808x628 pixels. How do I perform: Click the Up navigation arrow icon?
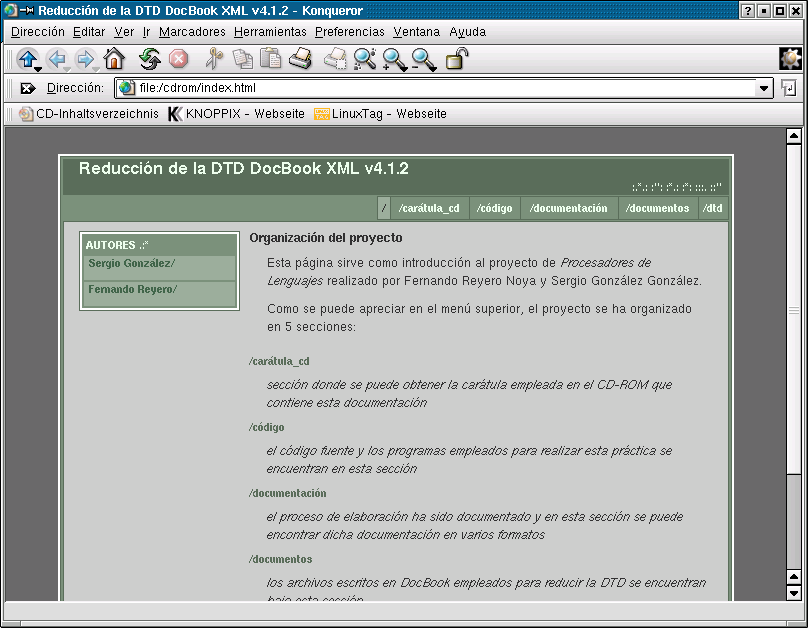click(x=27, y=58)
